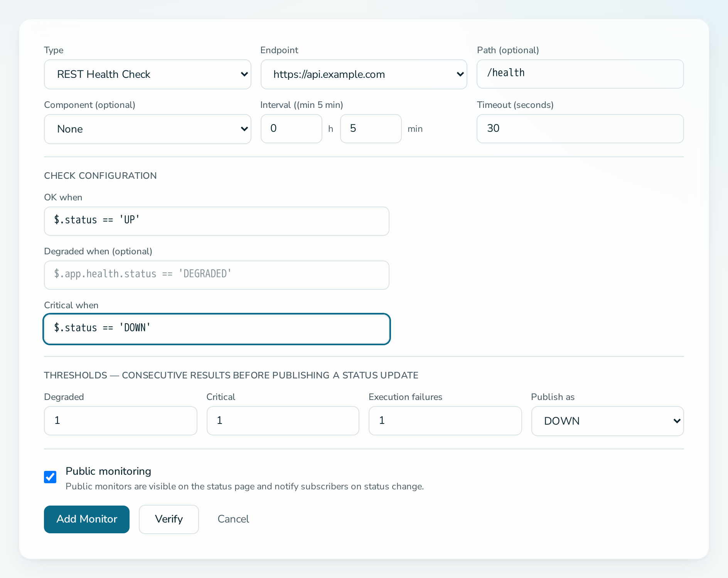The image size is (728, 578).
Task: Open the Component dropdown set to None
Action: pos(147,129)
